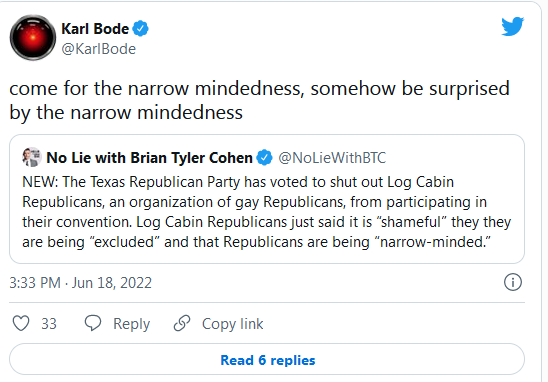Open the @NoLieWithBTC handle
This screenshot has height=382, width=548.
pyautogui.click(x=332, y=158)
